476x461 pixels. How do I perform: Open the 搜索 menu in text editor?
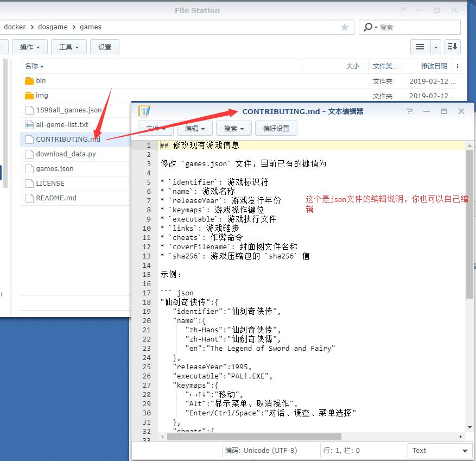pos(234,129)
